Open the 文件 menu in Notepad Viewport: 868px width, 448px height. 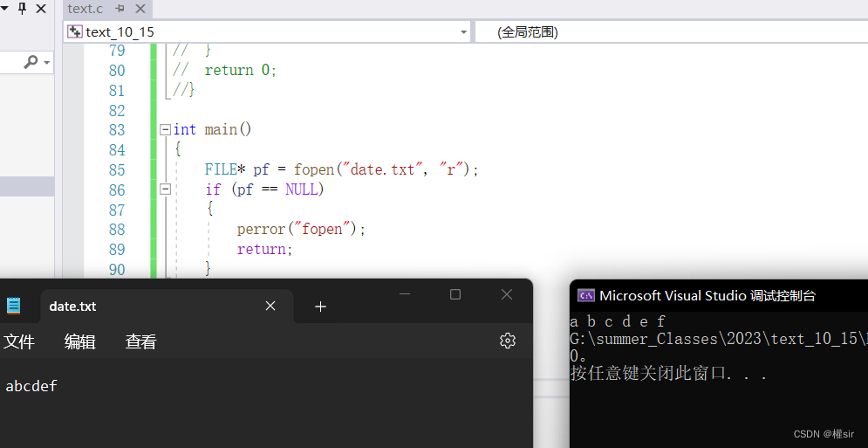tap(19, 342)
